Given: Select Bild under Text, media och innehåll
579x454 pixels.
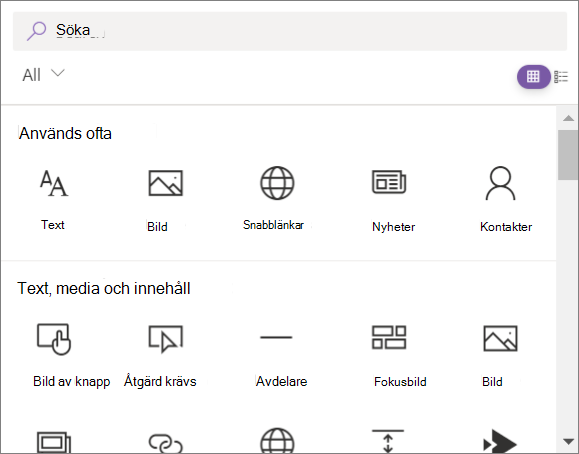Looking at the screenshot, I should (x=500, y=338).
